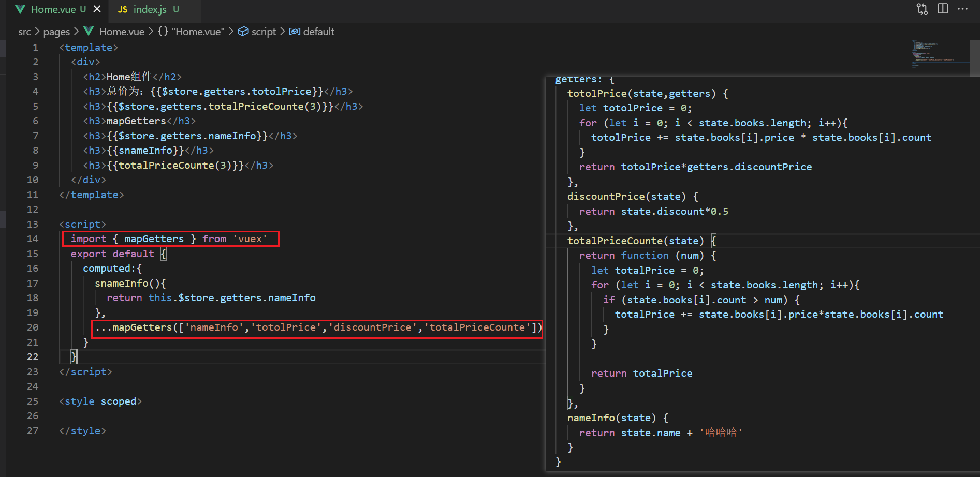Click the '<style scoped>' tag

tap(100, 401)
